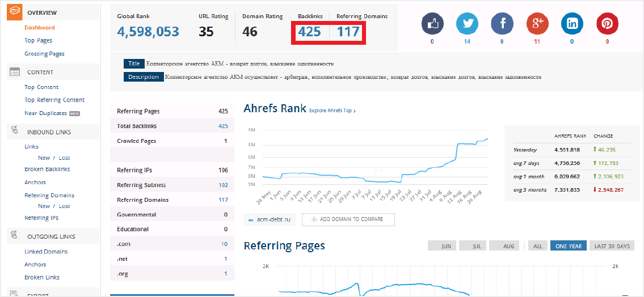
Task: Click the Pinterest share icon
Action: coord(607,24)
